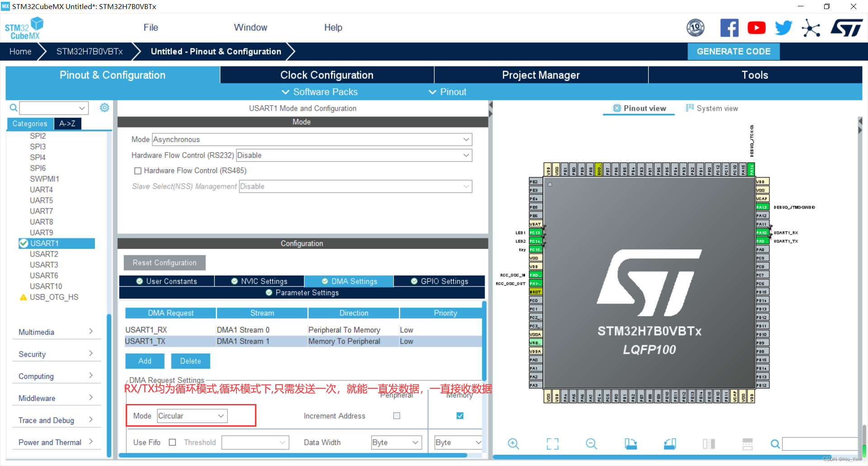Check the Hardware Flow Control (RS485) option

click(138, 171)
